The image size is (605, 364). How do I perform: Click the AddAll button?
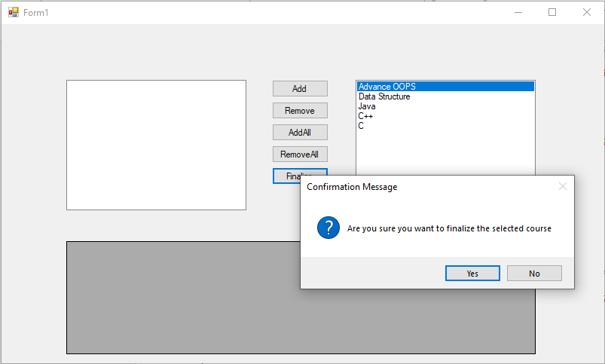(300, 133)
